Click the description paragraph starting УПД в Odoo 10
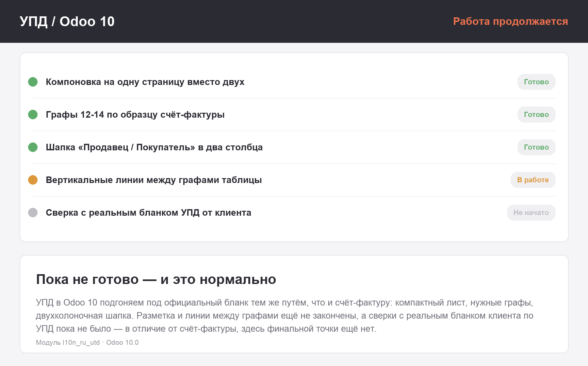 tap(285, 315)
